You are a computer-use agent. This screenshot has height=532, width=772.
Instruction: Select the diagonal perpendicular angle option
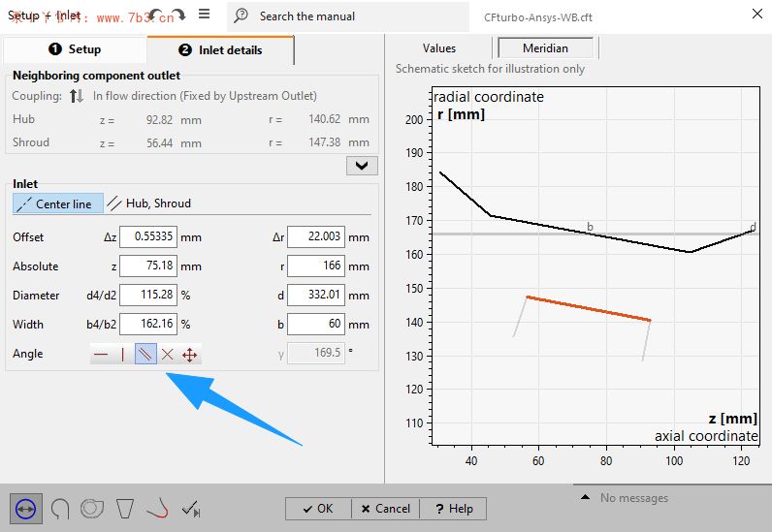[145, 354]
